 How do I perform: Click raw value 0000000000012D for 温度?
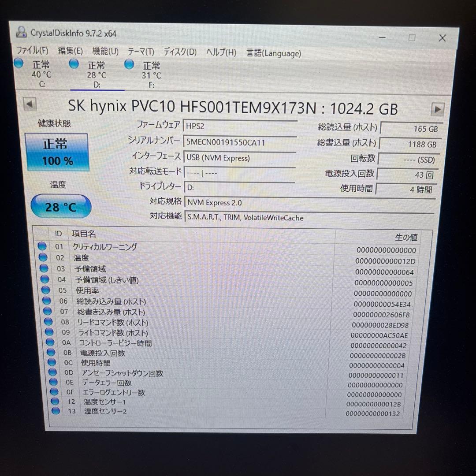(385, 261)
